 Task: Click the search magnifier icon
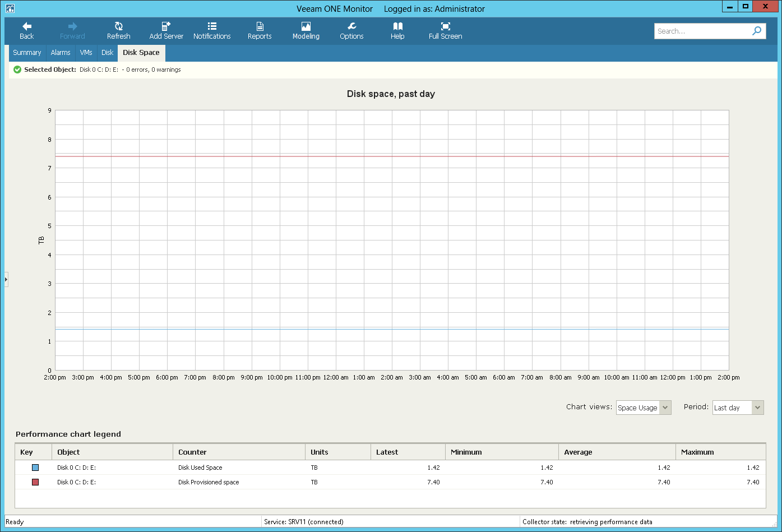coord(757,31)
